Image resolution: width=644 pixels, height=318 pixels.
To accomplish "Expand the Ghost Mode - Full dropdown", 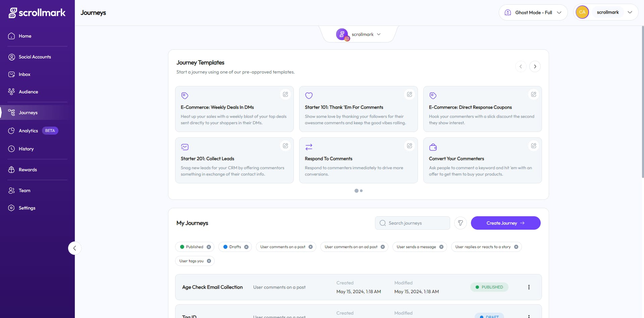I will 533,12.
